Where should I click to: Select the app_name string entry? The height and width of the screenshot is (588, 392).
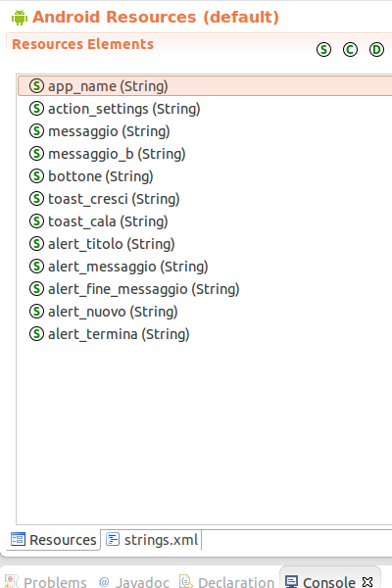click(205, 86)
